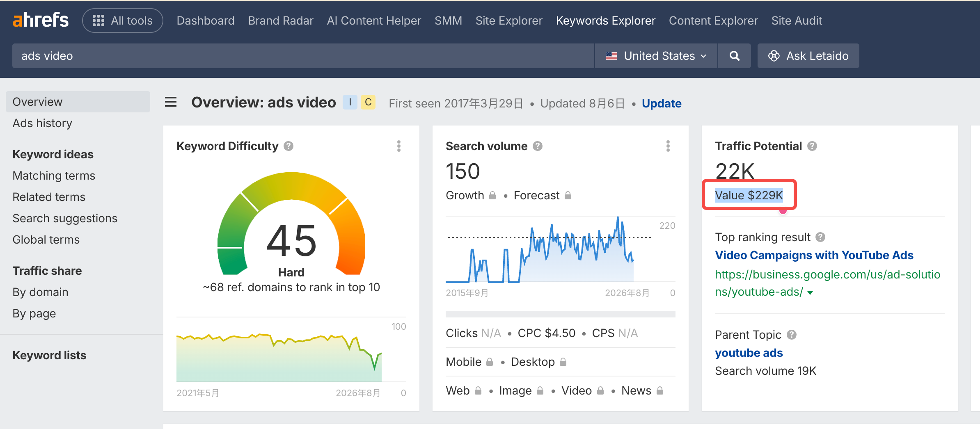The image size is (980, 429).
Task: Open Content Explorer
Action: [x=713, y=21]
